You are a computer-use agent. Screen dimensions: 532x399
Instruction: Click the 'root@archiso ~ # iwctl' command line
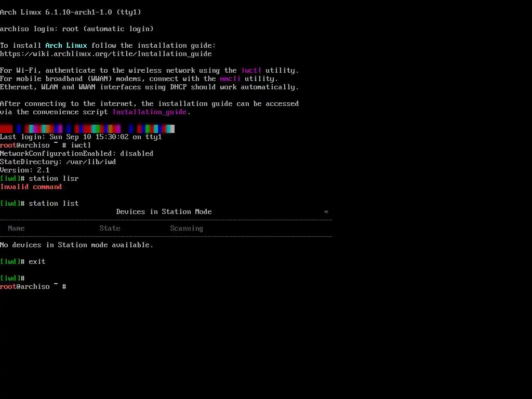click(x=46, y=145)
